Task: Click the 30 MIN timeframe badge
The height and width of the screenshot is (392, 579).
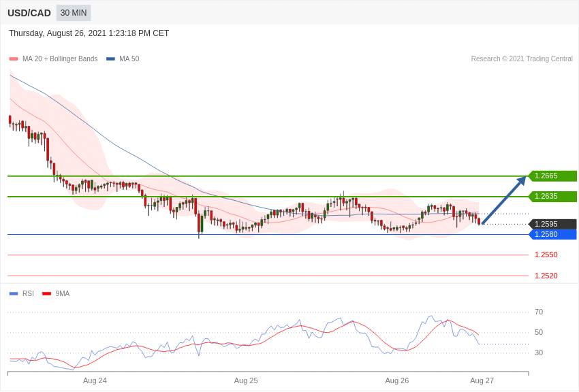Action: click(x=74, y=13)
